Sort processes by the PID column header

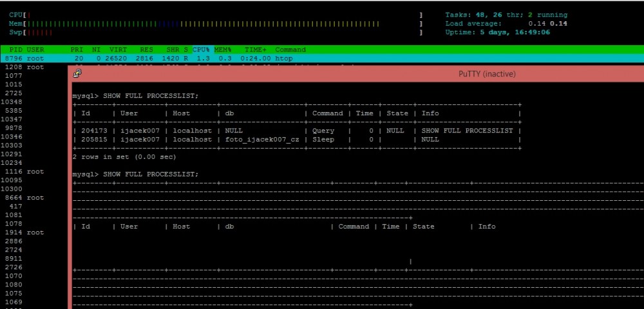click(17, 50)
